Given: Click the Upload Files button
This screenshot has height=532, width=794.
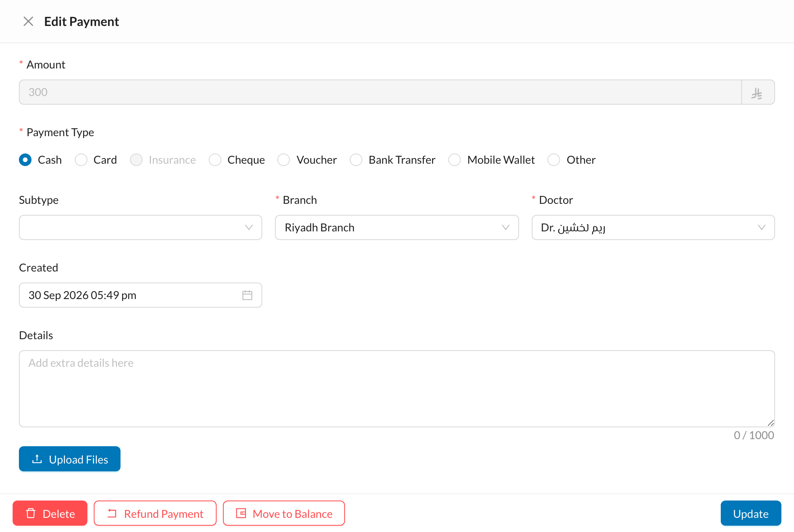Looking at the screenshot, I should [70, 459].
